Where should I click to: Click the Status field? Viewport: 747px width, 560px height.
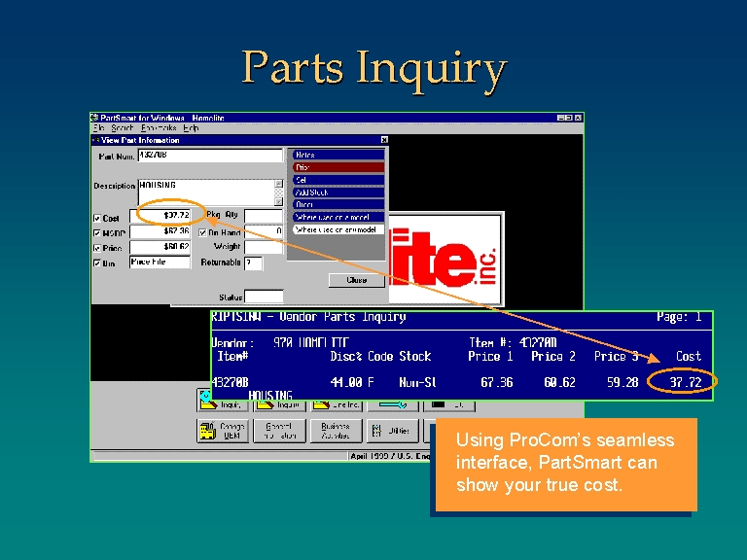pyautogui.click(x=264, y=297)
